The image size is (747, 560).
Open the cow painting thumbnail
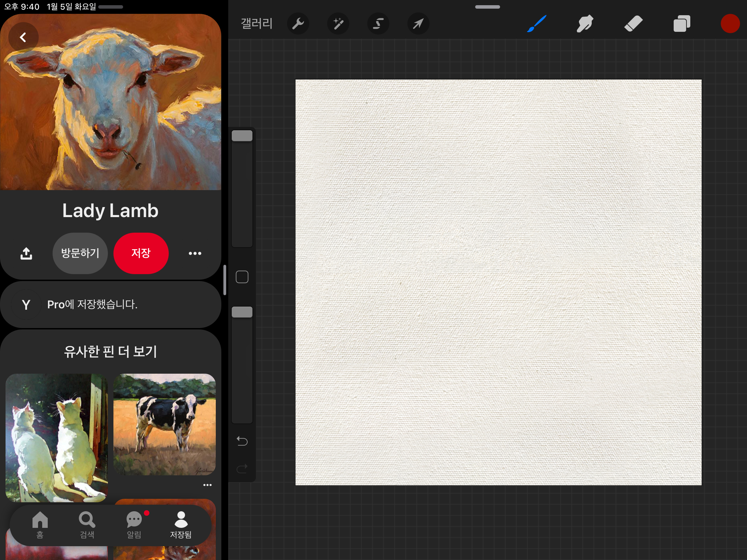pyautogui.click(x=165, y=424)
